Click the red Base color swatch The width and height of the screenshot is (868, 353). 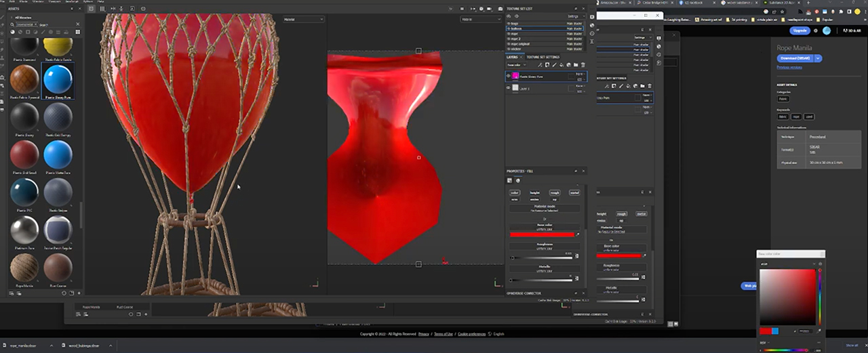coord(542,234)
